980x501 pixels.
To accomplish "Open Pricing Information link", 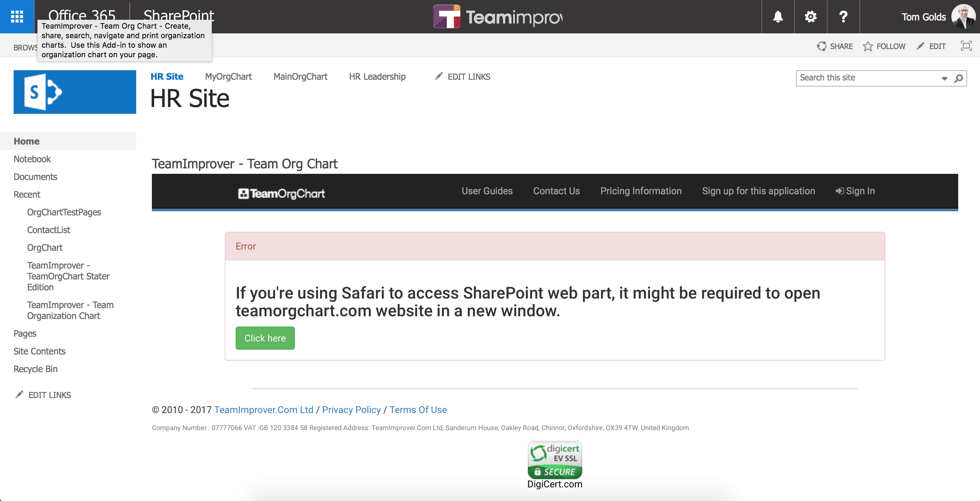I will pyautogui.click(x=641, y=191).
